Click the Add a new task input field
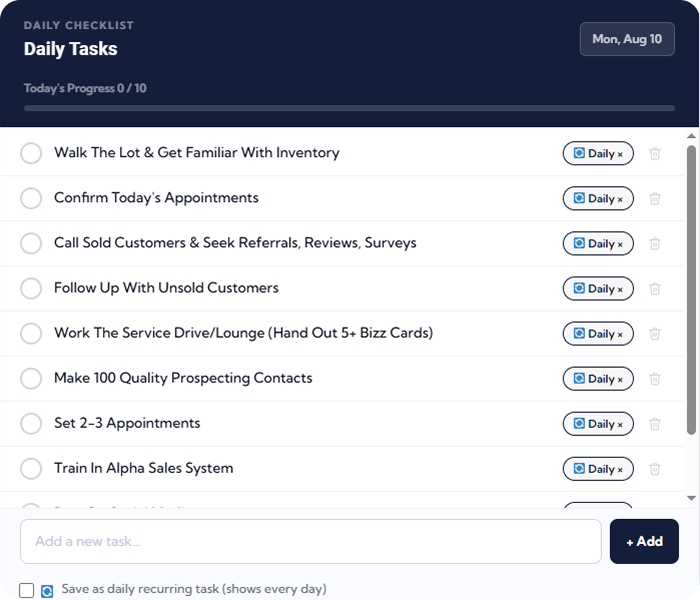This screenshot has height=600, width=700. coord(311,542)
